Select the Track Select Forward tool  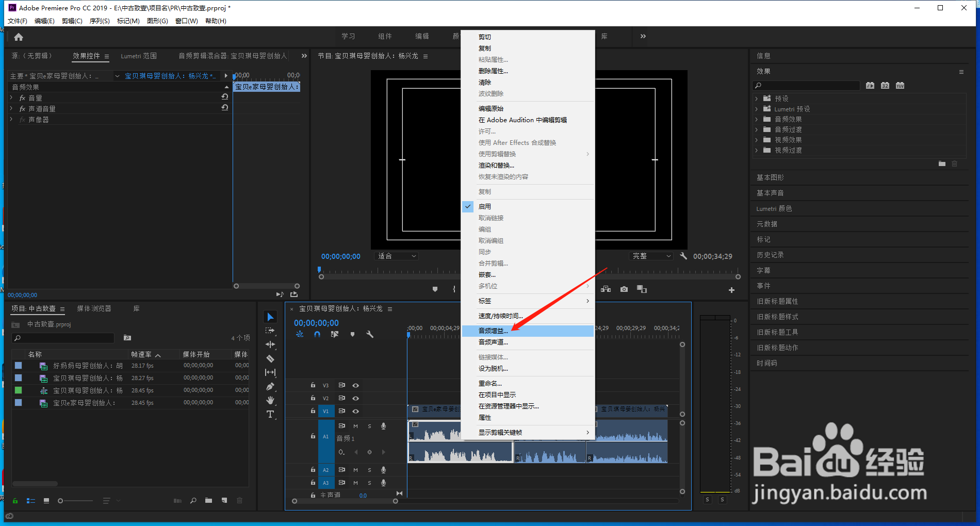coord(270,331)
